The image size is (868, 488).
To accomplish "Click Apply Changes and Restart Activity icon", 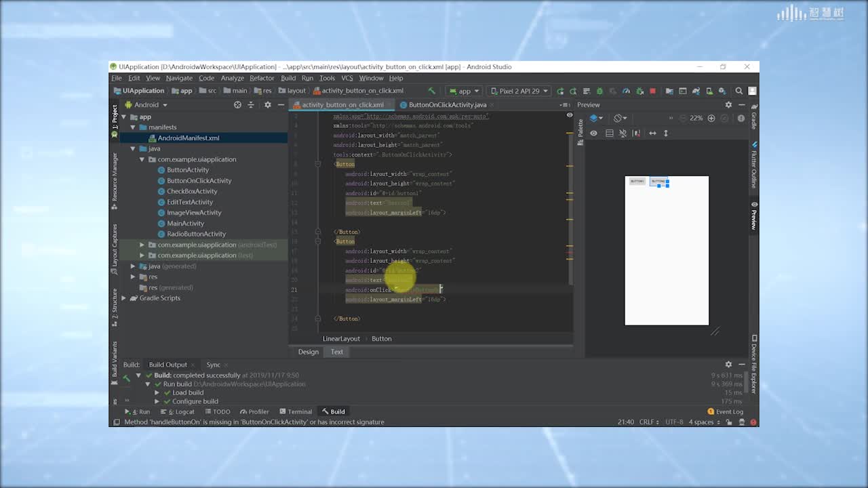I will pyautogui.click(x=573, y=91).
